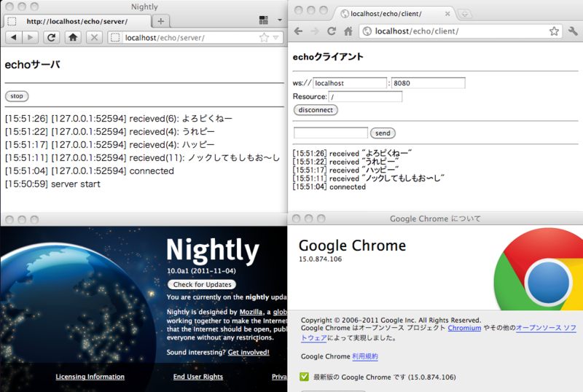Viewport: 583px width, 392px height.
Task: Reload the echo server page in Nightly
Action: tap(51, 37)
